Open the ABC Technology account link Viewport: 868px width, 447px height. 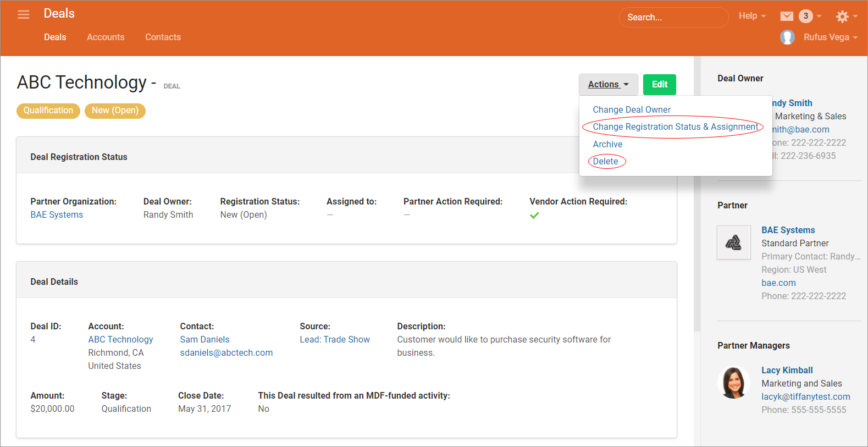click(x=120, y=340)
